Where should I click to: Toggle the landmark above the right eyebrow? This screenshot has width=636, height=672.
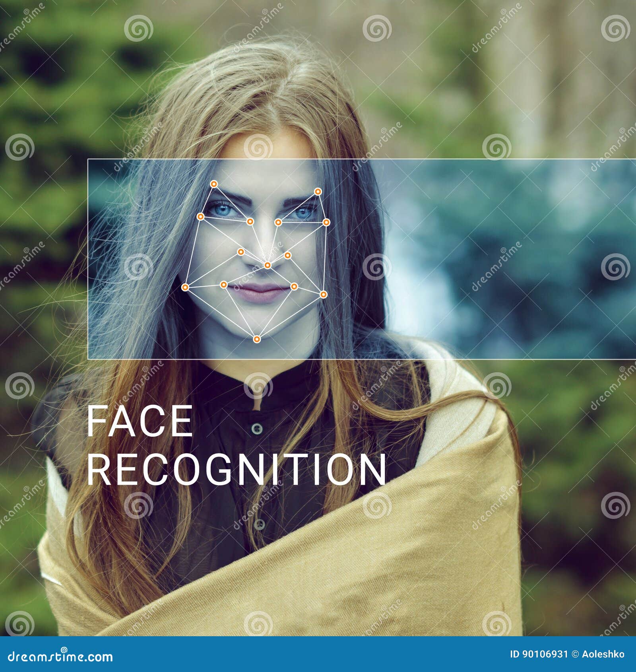(x=318, y=192)
